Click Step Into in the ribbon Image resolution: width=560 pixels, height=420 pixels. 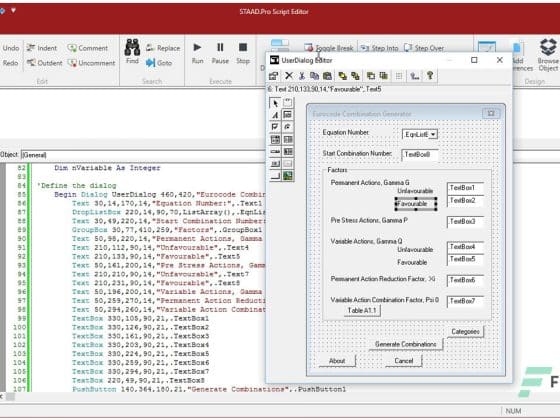pyautogui.click(x=379, y=48)
